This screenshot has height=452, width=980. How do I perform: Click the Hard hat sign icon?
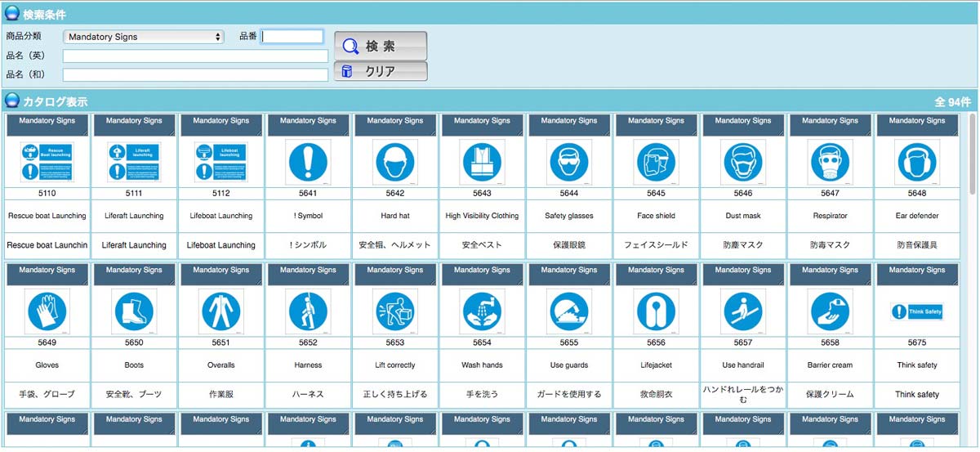tap(395, 162)
